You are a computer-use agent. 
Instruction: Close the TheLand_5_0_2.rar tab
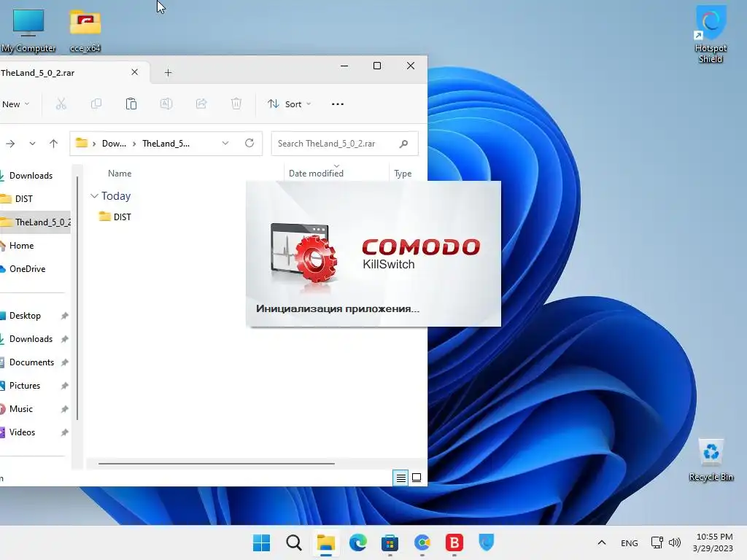tap(135, 72)
